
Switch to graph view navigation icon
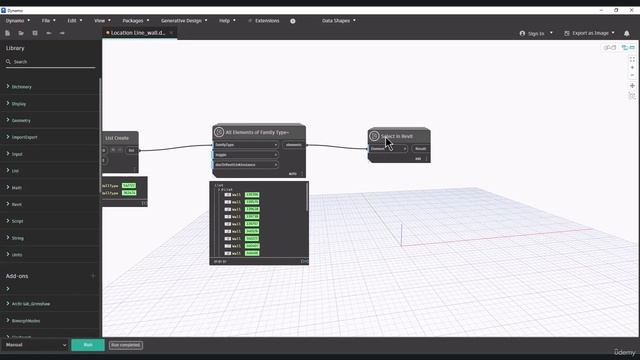click(628, 48)
